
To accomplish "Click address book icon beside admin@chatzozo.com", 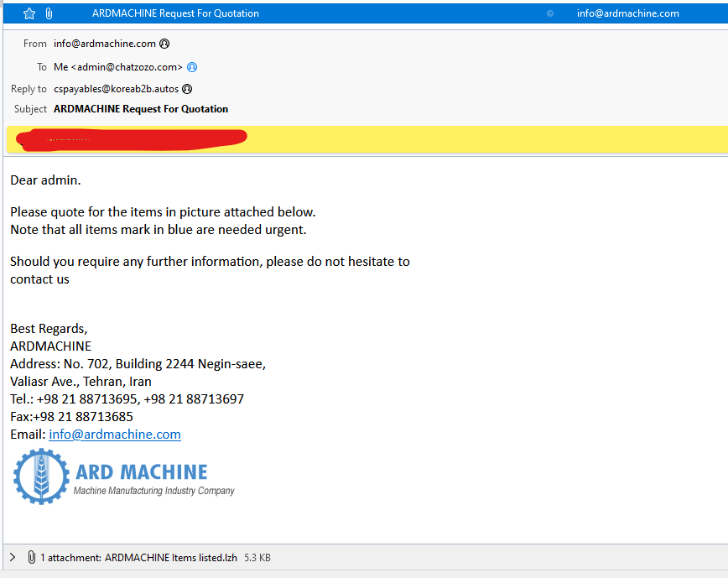I will tap(192, 67).
